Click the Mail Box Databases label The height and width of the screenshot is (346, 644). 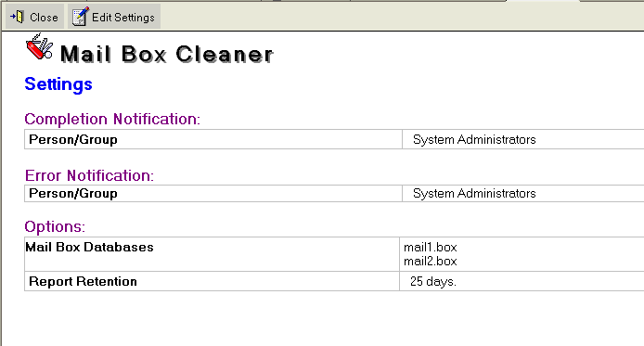tap(89, 247)
